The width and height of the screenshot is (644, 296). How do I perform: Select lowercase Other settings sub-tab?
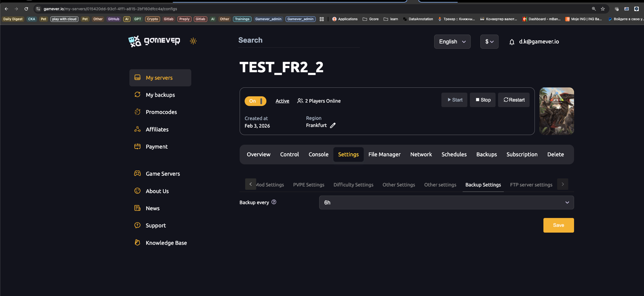440,185
